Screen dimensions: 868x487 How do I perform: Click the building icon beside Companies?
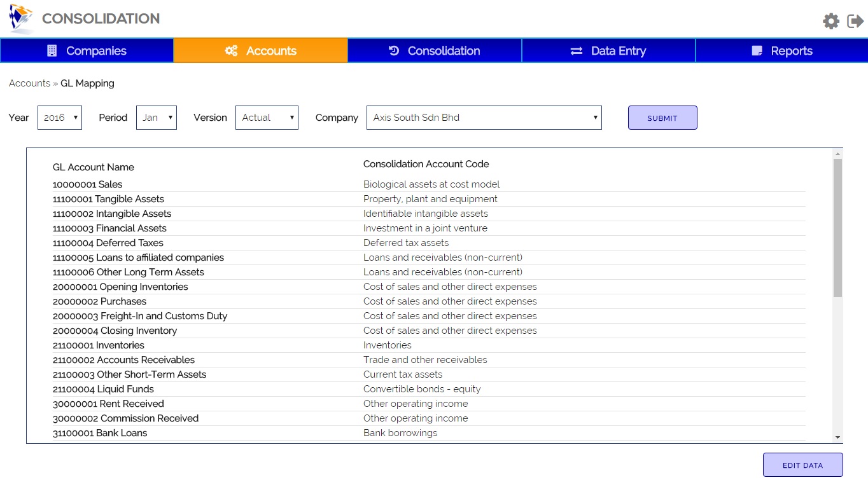pos(52,51)
